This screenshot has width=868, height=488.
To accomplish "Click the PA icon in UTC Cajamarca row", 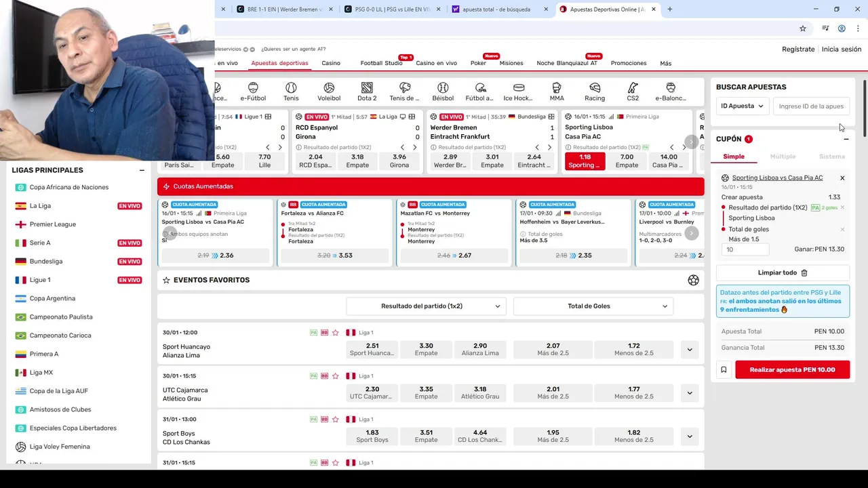I will [x=313, y=376].
